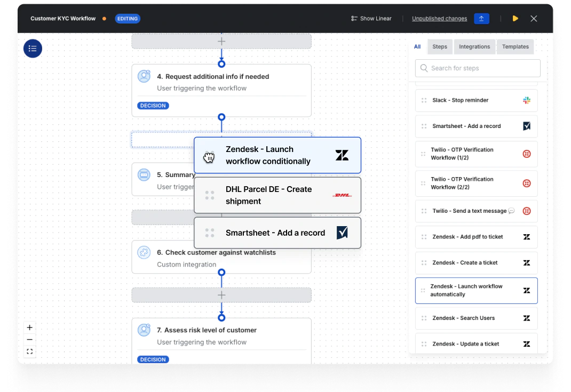Screen dimensions: 571x392
Task: Click drag handle of Zendesk - Search Users
Action: pyautogui.click(x=424, y=318)
